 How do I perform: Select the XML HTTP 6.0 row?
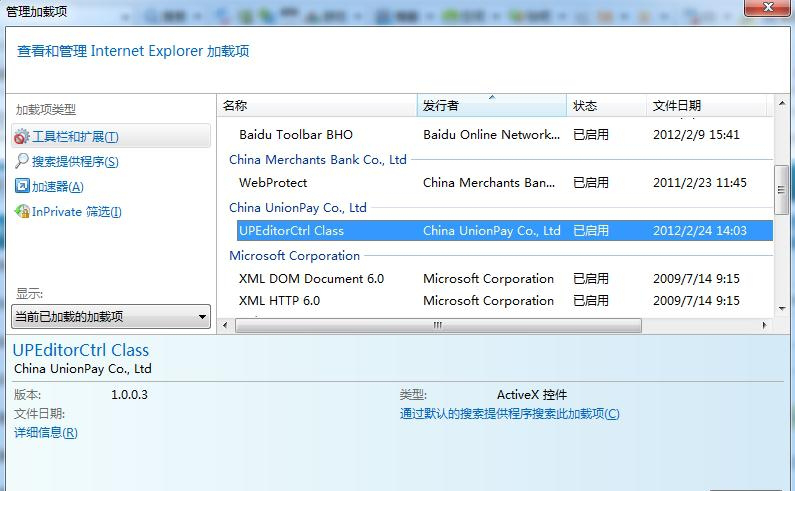[x=504, y=301]
